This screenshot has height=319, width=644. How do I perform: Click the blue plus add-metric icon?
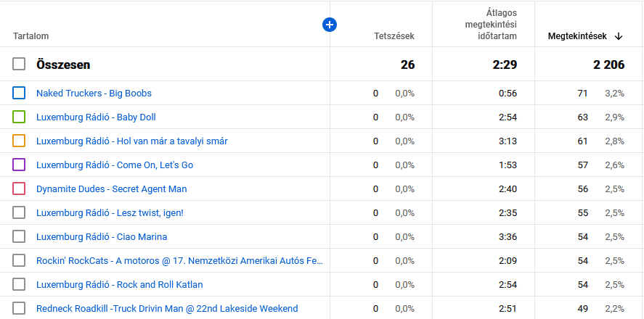tap(330, 25)
